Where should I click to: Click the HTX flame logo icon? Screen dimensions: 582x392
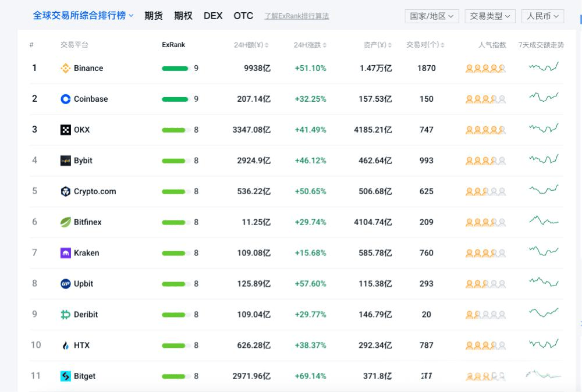pyautogui.click(x=66, y=345)
